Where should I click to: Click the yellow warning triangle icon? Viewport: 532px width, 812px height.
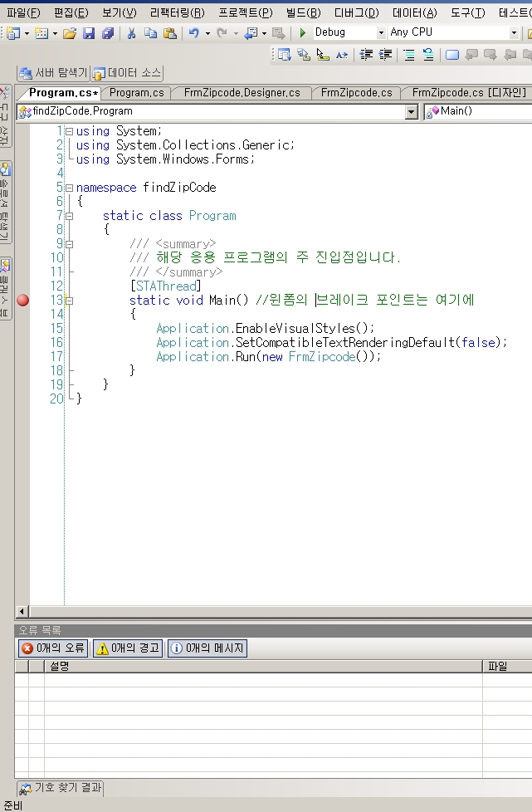[x=102, y=648]
